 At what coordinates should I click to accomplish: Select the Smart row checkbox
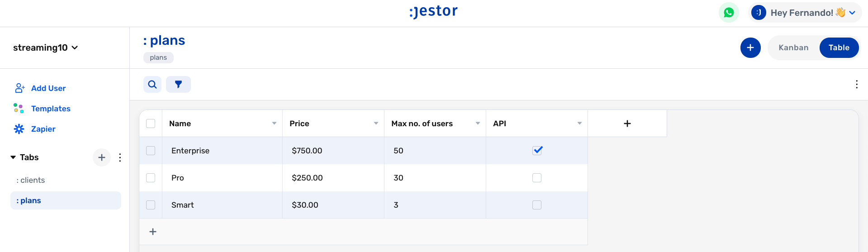(x=151, y=205)
